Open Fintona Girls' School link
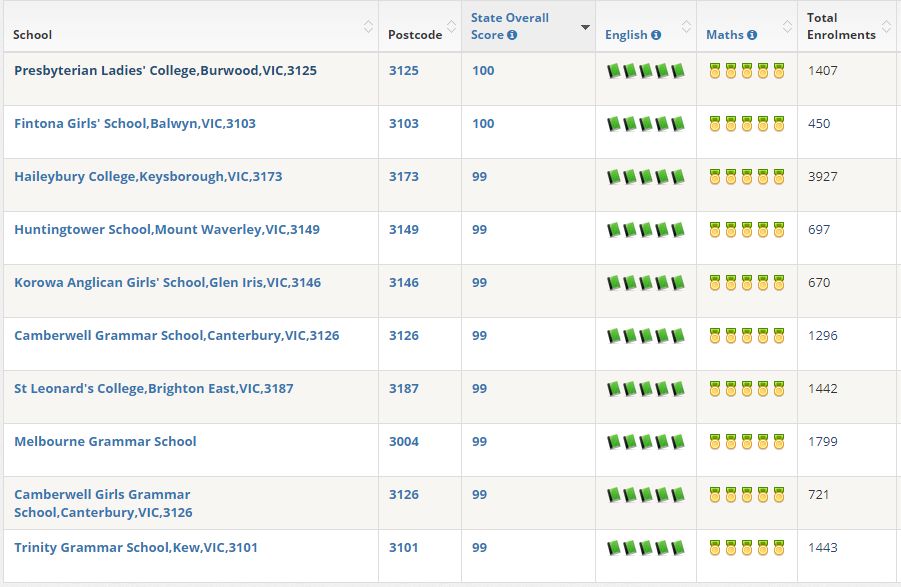The width and height of the screenshot is (901, 587). [x=135, y=123]
